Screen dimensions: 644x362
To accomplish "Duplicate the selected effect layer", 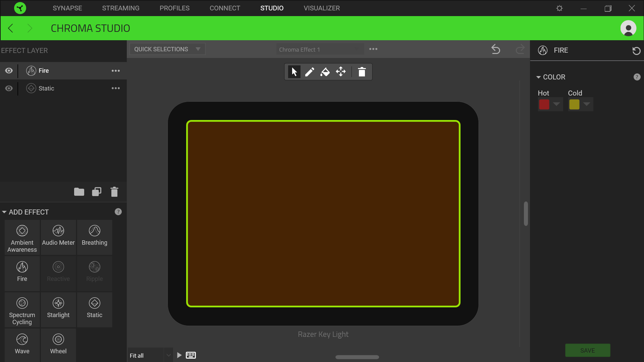I will tap(97, 192).
